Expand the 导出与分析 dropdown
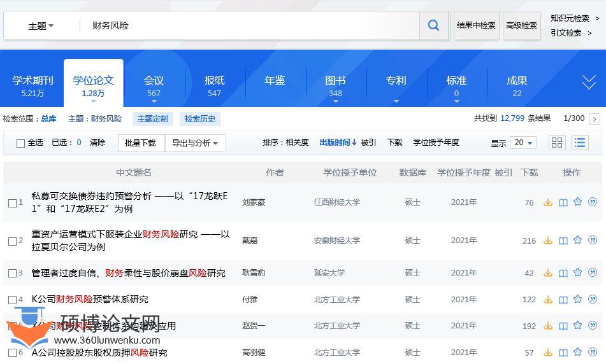Image resolution: width=606 pixels, height=364 pixels. [x=195, y=143]
